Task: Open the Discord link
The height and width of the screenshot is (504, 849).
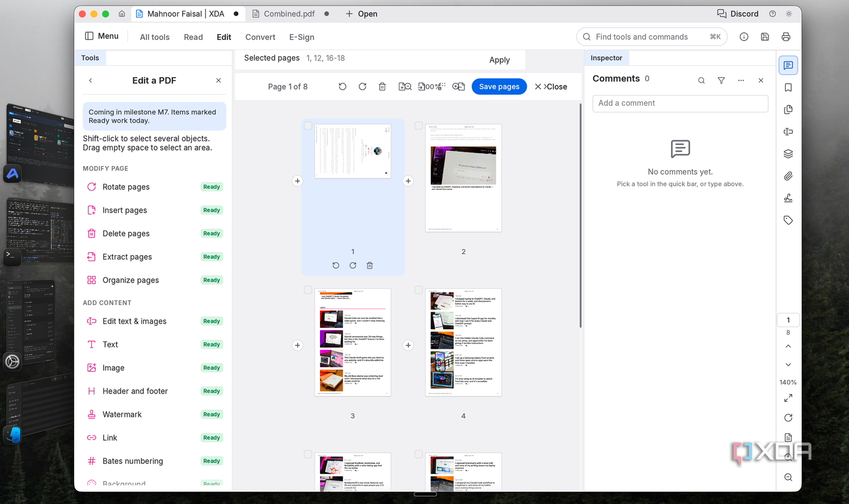Action: pyautogui.click(x=738, y=14)
